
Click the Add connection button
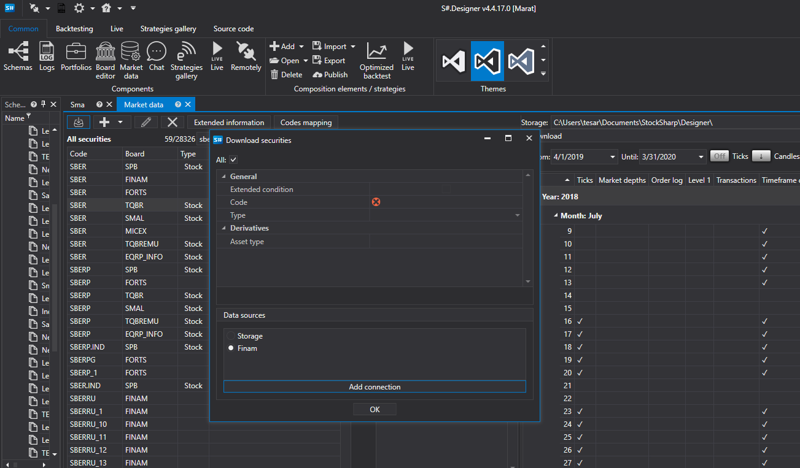[374, 387]
